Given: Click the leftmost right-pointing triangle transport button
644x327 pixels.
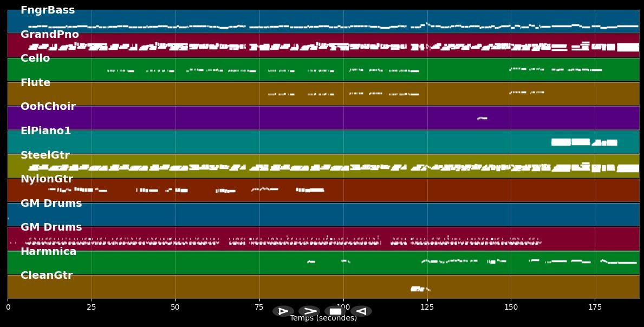Looking at the screenshot, I should [x=283, y=311].
